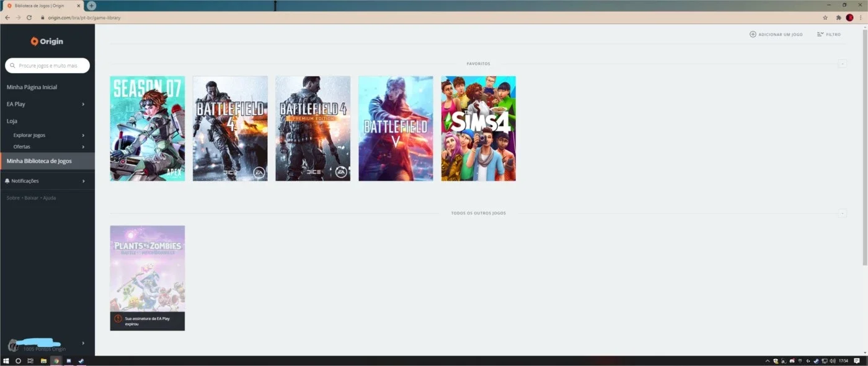Expand the EA Play menu arrow
This screenshot has width=868, height=366.
[x=83, y=104]
